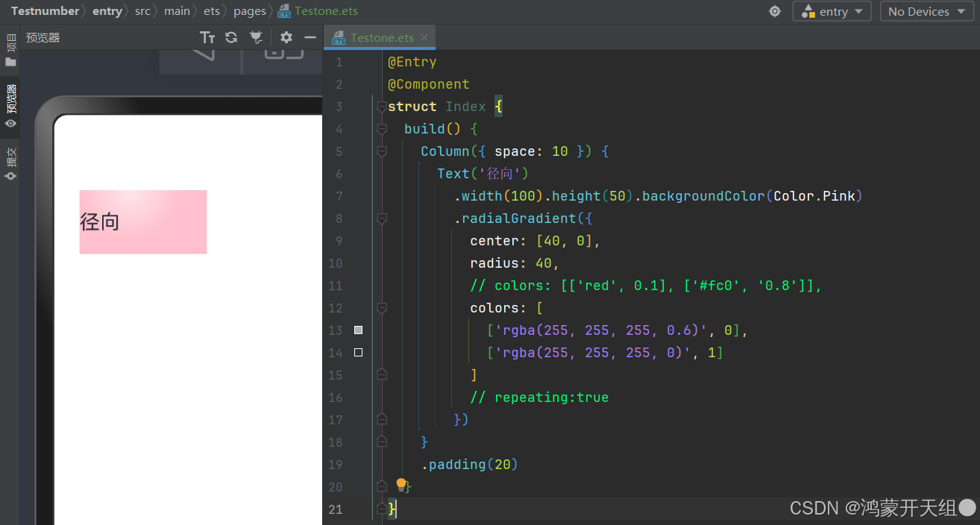The width and height of the screenshot is (980, 525).
Task: Click line number 10 in gutter
Action: point(335,263)
